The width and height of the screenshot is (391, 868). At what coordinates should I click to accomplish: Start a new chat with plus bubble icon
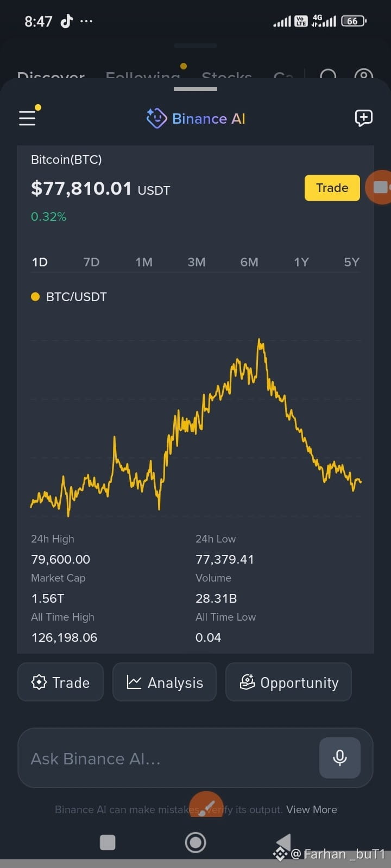point(363,118)
